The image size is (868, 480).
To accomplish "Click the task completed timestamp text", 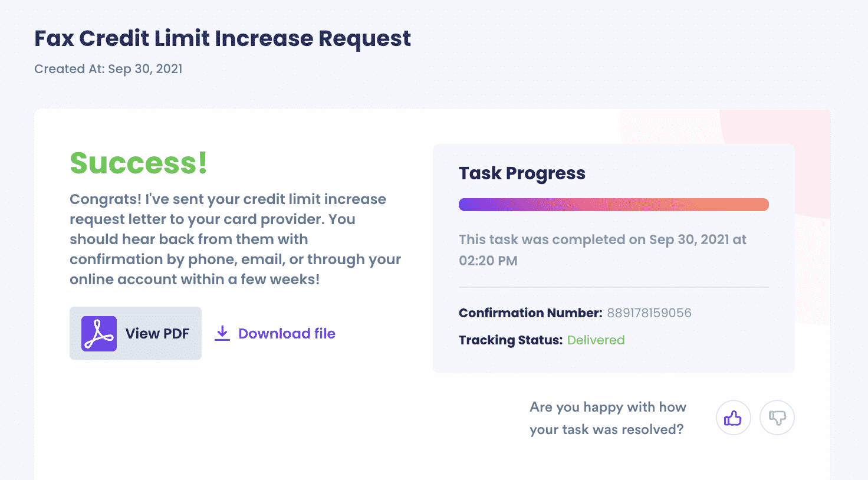I will coord(603,250).
